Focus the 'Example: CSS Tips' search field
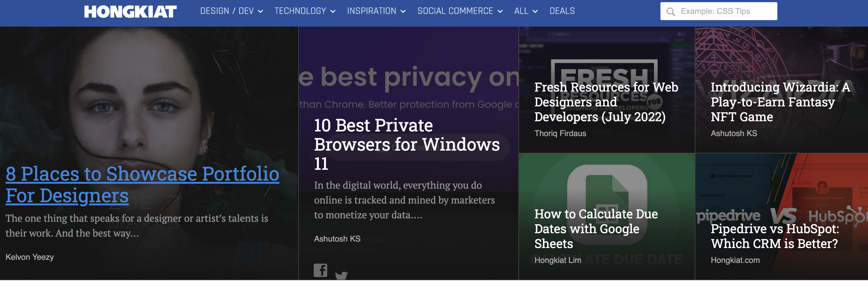Image resolution: width=868 pixels, height=300 pixels. click(719, 11)
